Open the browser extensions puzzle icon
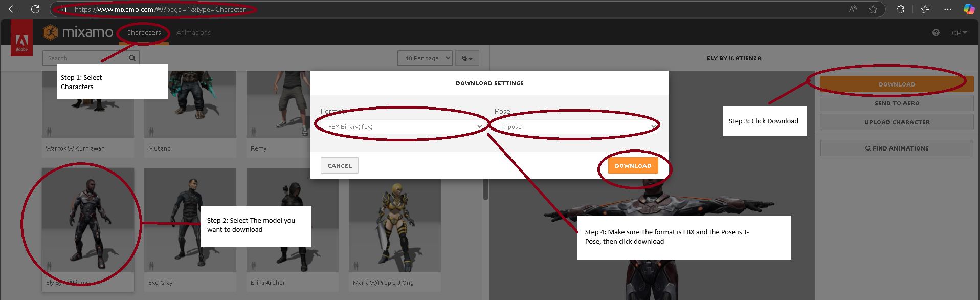 pos(900,9)
